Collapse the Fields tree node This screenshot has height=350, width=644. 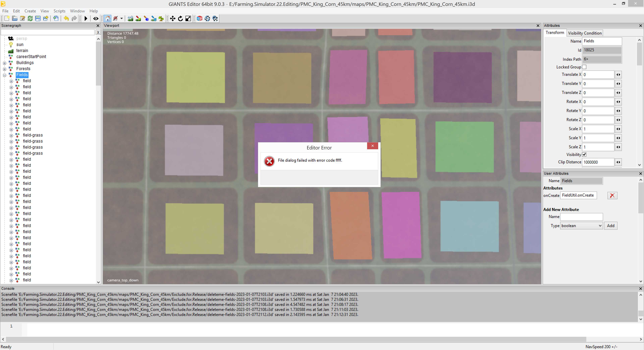pos(5,75)
